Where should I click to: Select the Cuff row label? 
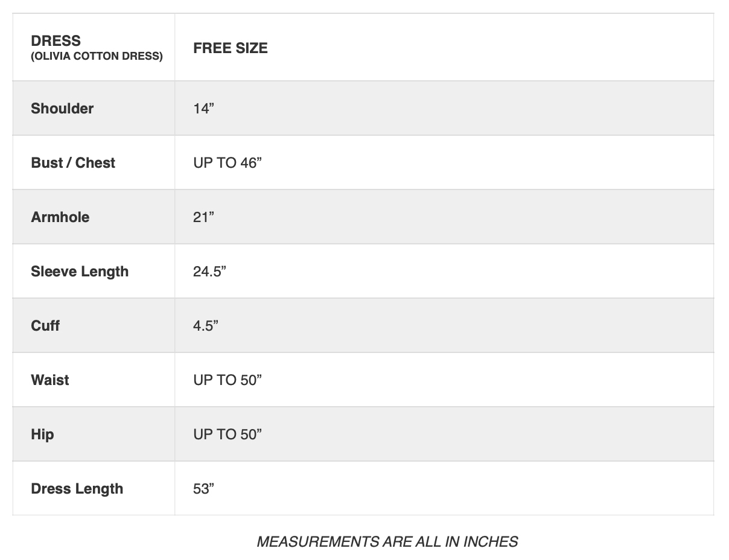[x=45, y=326]
